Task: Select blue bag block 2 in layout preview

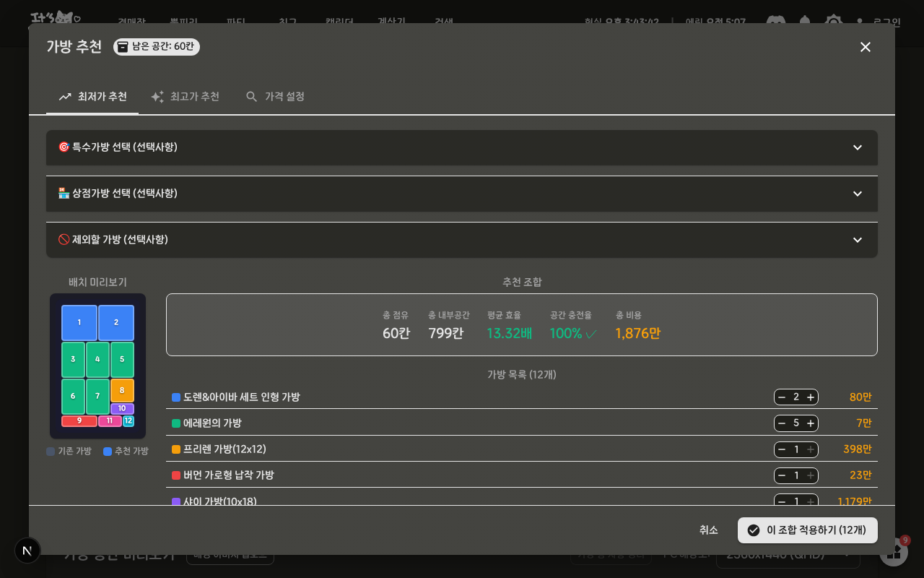Action: [x=116, y=323]
